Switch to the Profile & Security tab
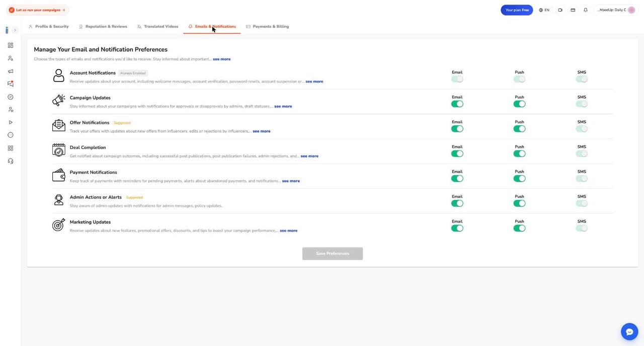The width and height of the screenshot is (644, 346). pyautogui.click(x=48, y=26)
